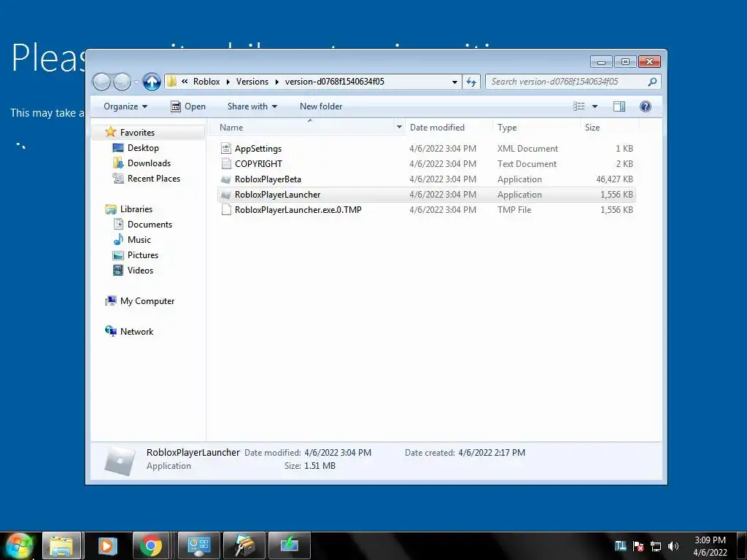This screenshot has height=560, width=747.
Task: Click the volume speaker tray icon
Action: (x=673, y=546)
